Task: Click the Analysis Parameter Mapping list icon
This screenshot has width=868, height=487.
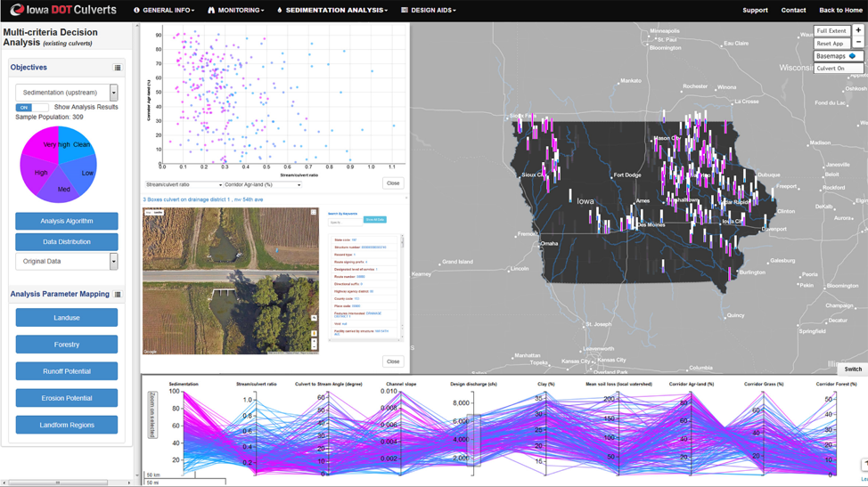Action: coord(118,294)
